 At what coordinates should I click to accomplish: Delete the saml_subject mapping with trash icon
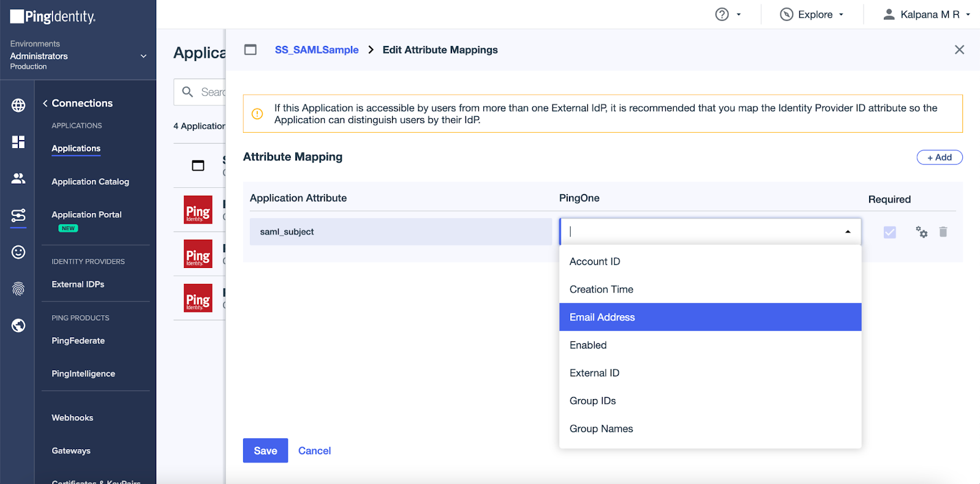tap(943, 232)
